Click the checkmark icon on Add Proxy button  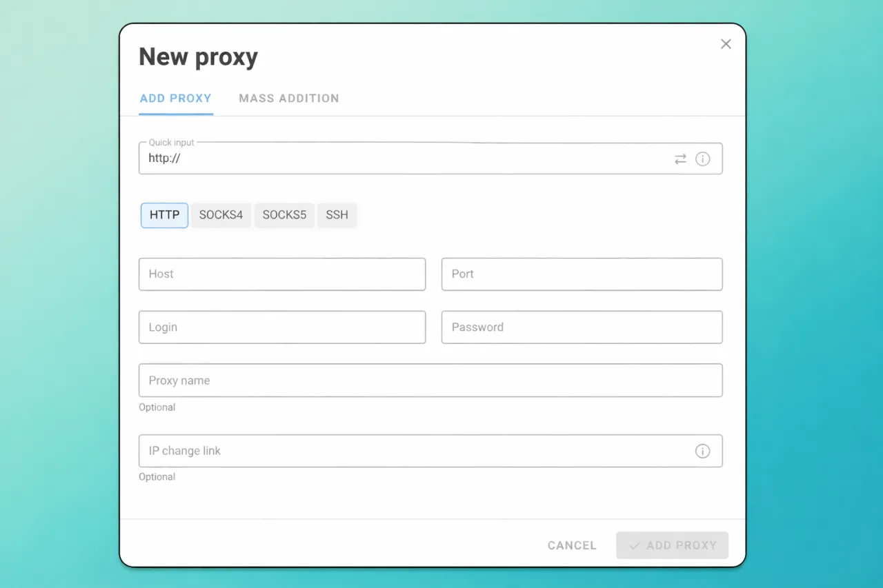(x=635, y=545)
